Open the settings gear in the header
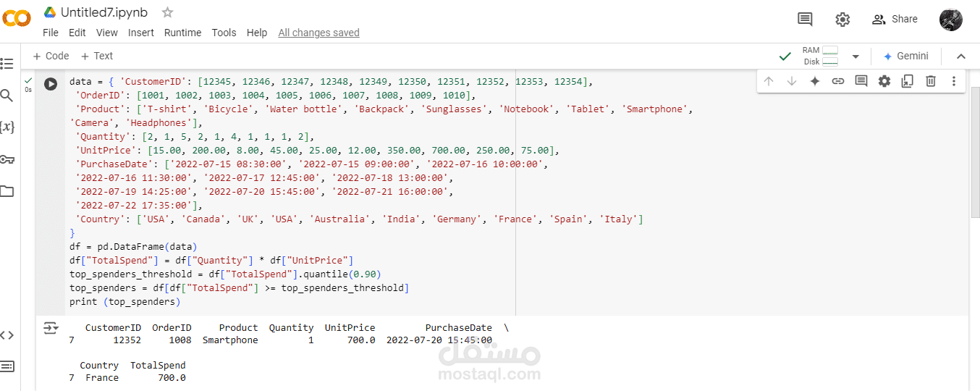Viewport: 980px width, 391px height. pyautogui.click(x=842, y=20)
